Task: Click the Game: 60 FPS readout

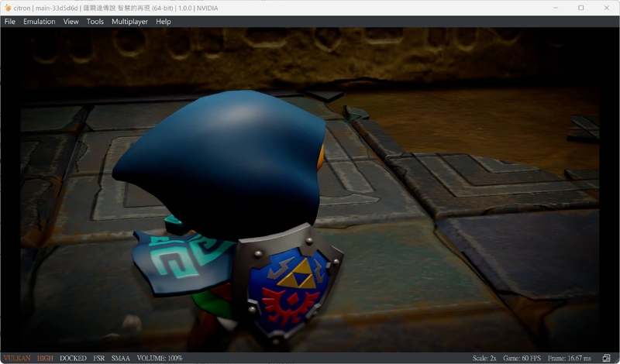Action: [522, 358]
